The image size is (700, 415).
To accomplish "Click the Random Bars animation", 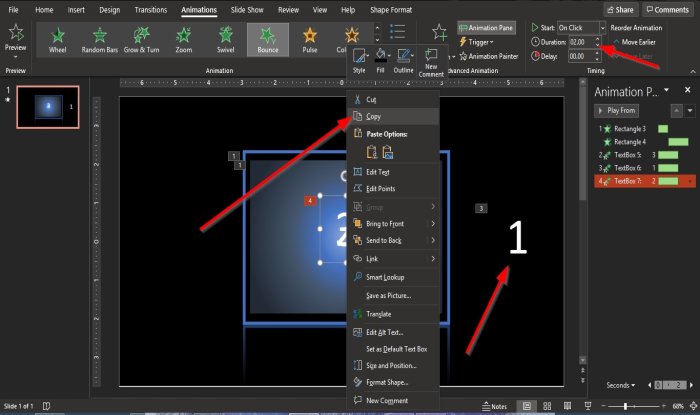I will (x=101, y=42).
